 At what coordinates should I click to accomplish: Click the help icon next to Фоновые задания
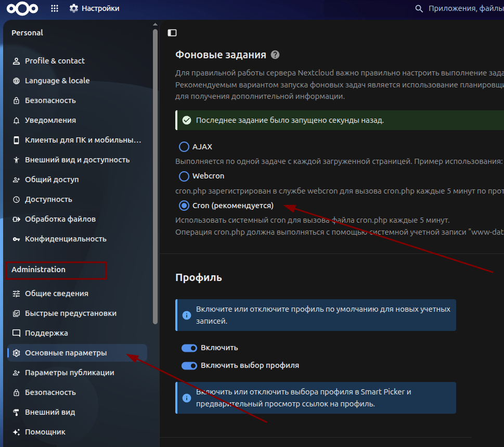coord(275,55)
